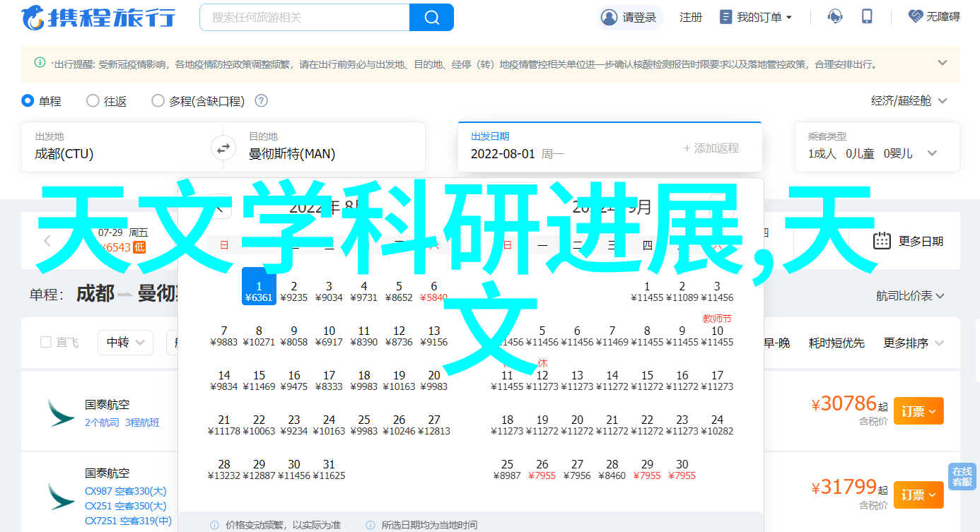Image resolution: width=980 pixels, height=532 pixels.
Task: Click the mobile phone app icon
Action: tap(867, 17)
